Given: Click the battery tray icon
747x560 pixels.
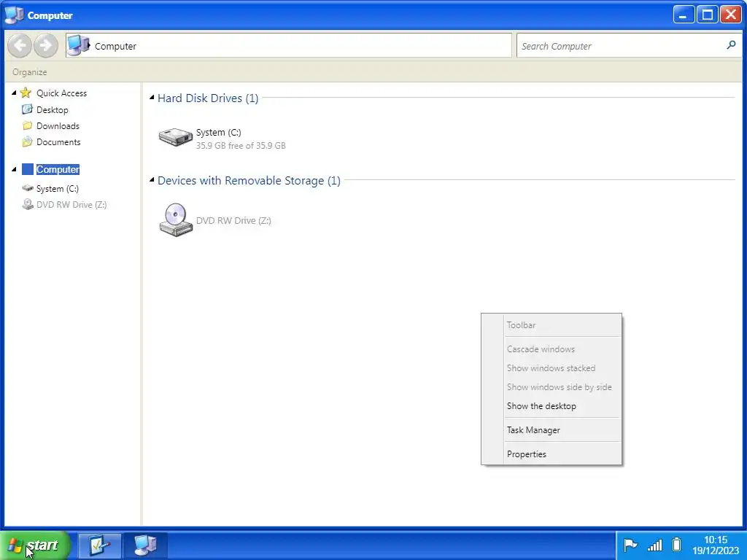Looking at the screenshot, I should (676, 545).
